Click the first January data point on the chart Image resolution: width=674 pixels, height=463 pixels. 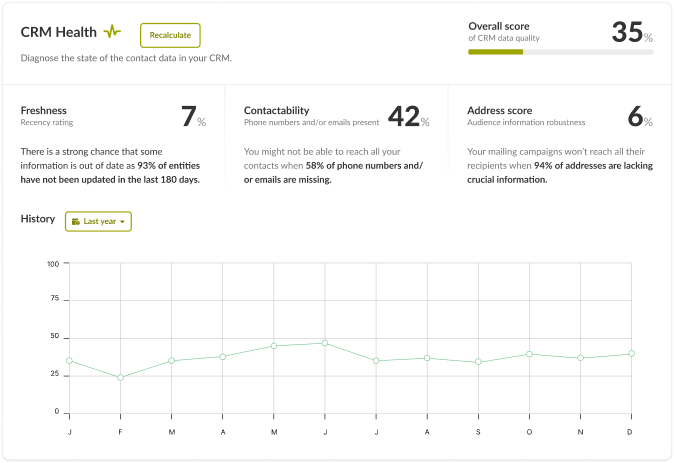(x=69, y=360)
